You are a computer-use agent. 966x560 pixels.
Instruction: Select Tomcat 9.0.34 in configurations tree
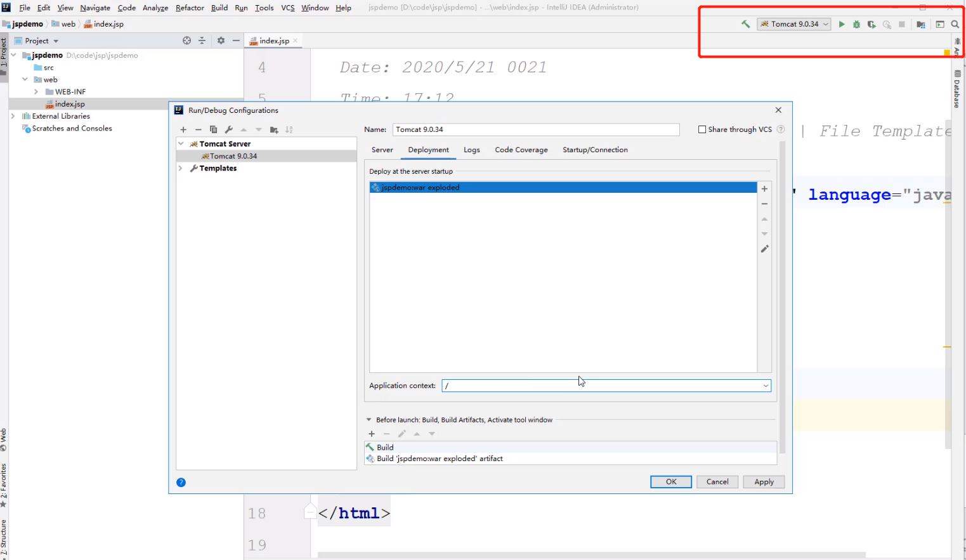pos(266,156)
